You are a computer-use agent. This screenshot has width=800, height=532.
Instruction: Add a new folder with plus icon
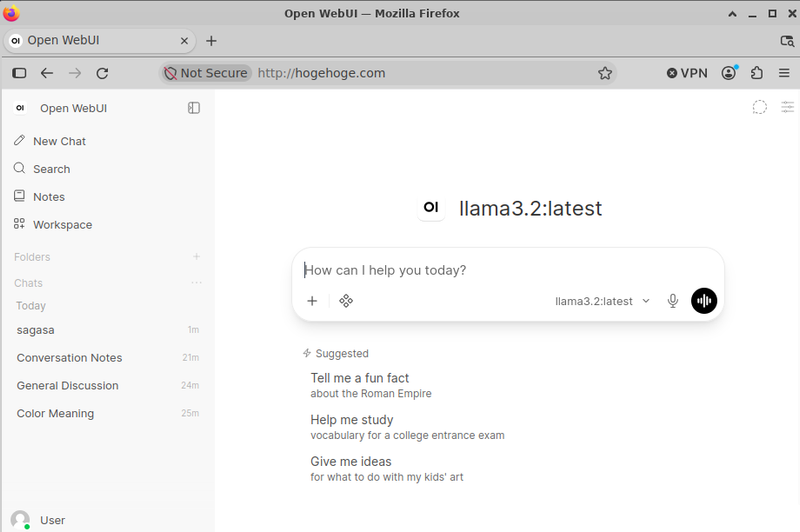(196, 257)
